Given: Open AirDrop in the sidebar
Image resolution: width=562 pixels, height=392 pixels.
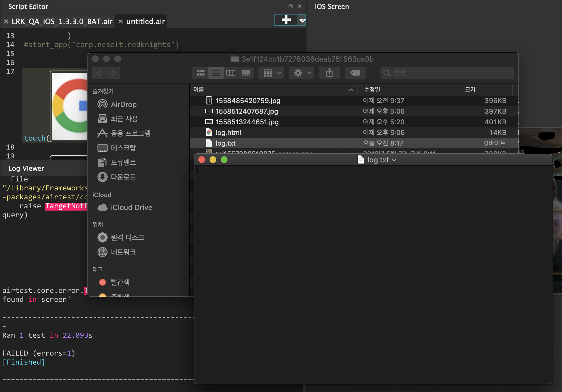Looking at the screenshot, I should point(124,104).
